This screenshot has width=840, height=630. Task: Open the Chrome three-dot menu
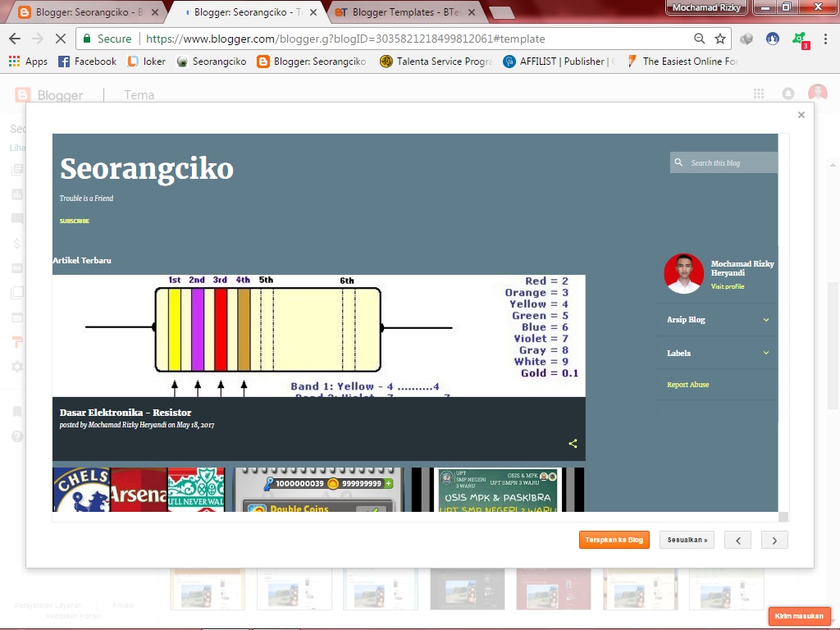pyautogui.click(x=825, y=39)
